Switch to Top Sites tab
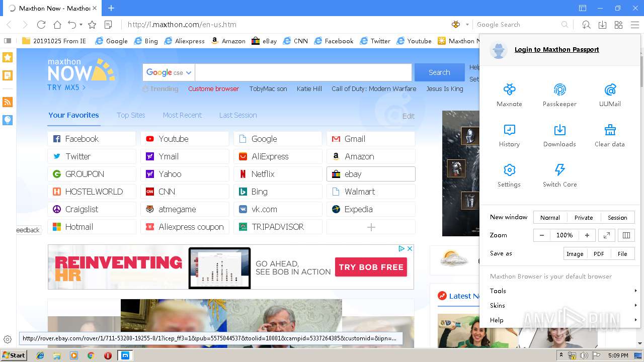The width and height of the screenshot is (644, 362). point(131,115)
